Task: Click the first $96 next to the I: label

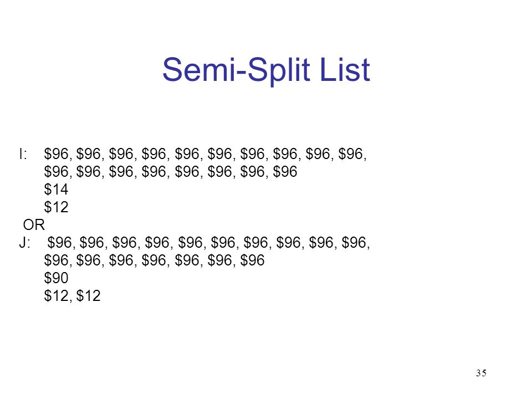Action: [57, 154]
